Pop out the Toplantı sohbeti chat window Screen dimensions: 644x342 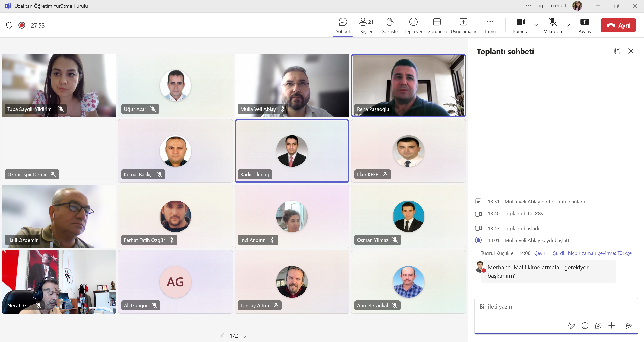[617, 51]
